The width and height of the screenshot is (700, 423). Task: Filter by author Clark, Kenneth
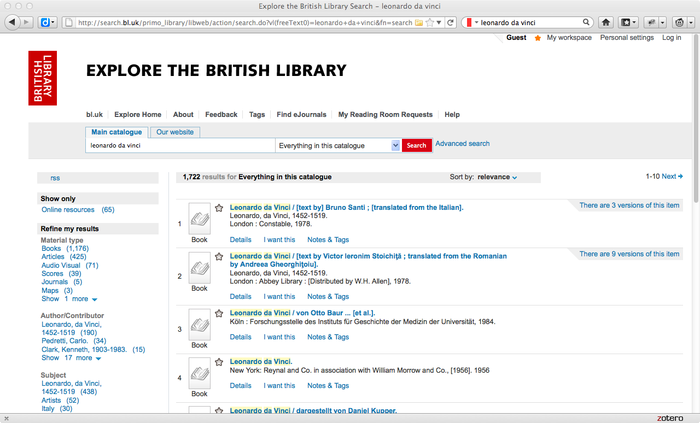click(93, 349)
